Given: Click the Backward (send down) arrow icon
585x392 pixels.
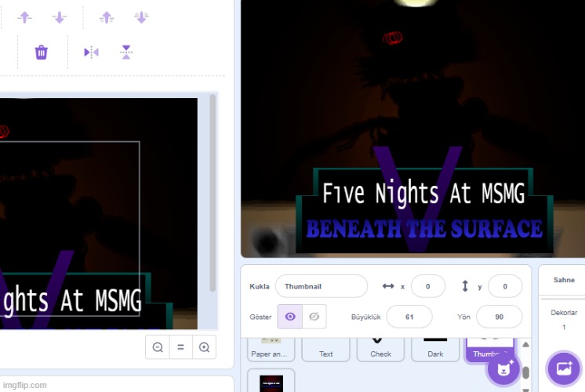Looking at the screenshot, I should point(60,17).
